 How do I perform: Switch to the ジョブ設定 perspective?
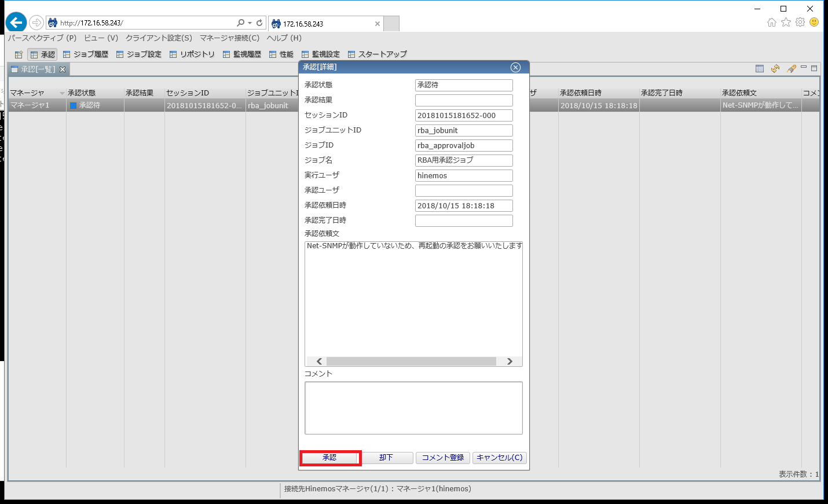(139, 54)
